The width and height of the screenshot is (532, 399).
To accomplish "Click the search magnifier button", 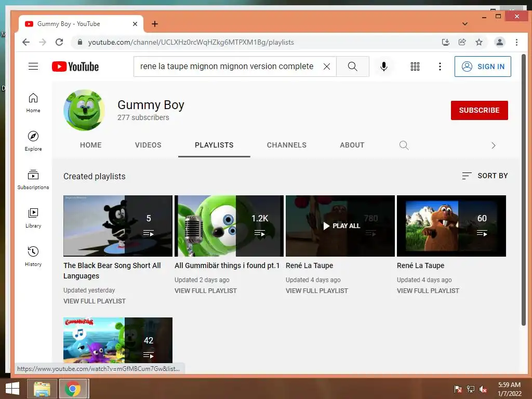I will (x=353, y=66).
